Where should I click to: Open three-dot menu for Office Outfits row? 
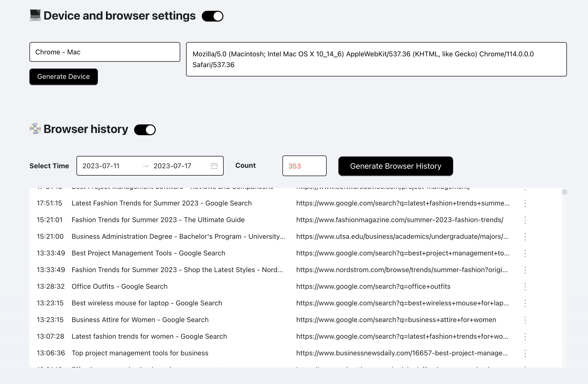pos(525,287)
